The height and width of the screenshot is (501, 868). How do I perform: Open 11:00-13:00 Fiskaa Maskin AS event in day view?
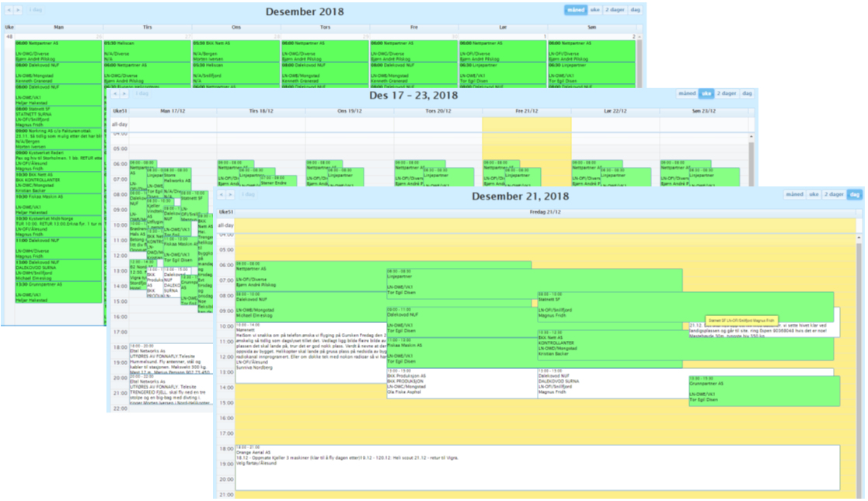(x=461, y=353)
